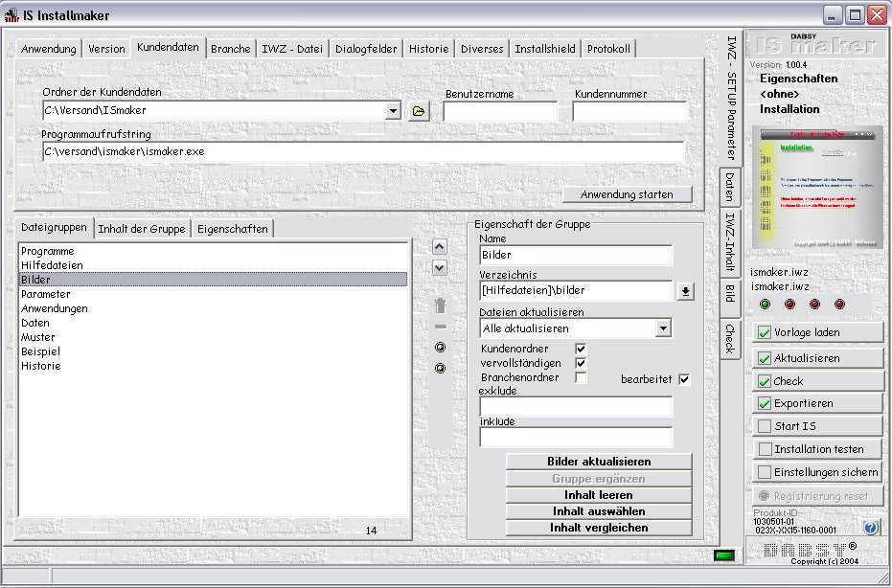The image size is (892, 588).
Task: Click the green status light indicator
Action: coord(765,305)
